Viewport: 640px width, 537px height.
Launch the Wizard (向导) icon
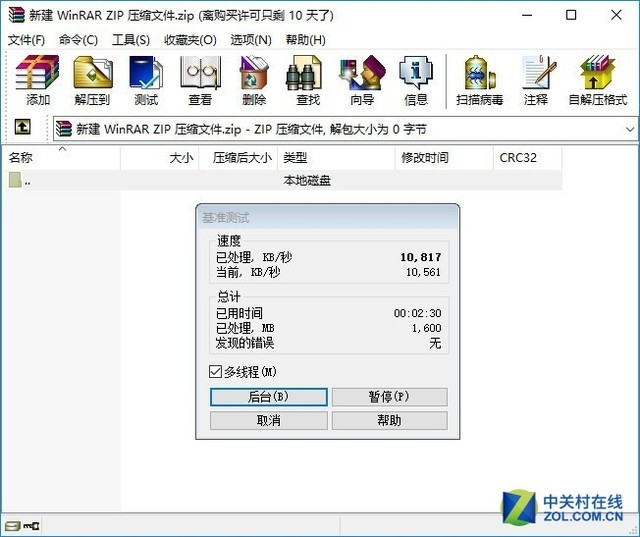coord(362,73)
